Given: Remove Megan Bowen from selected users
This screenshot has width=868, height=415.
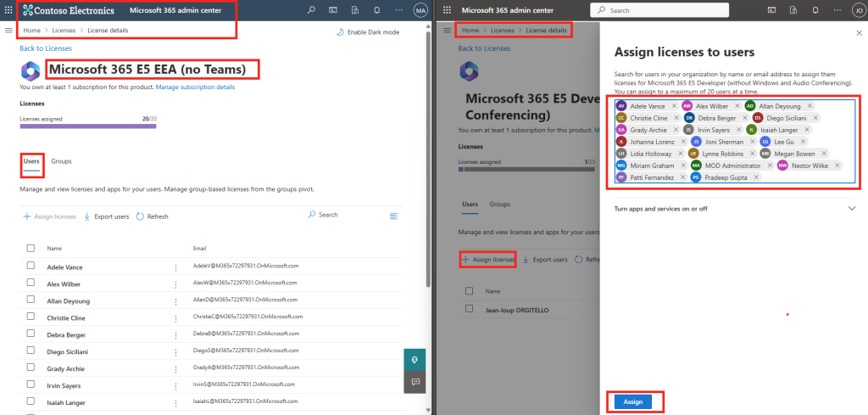Looking at the screenshot, I should click(824, 154).
